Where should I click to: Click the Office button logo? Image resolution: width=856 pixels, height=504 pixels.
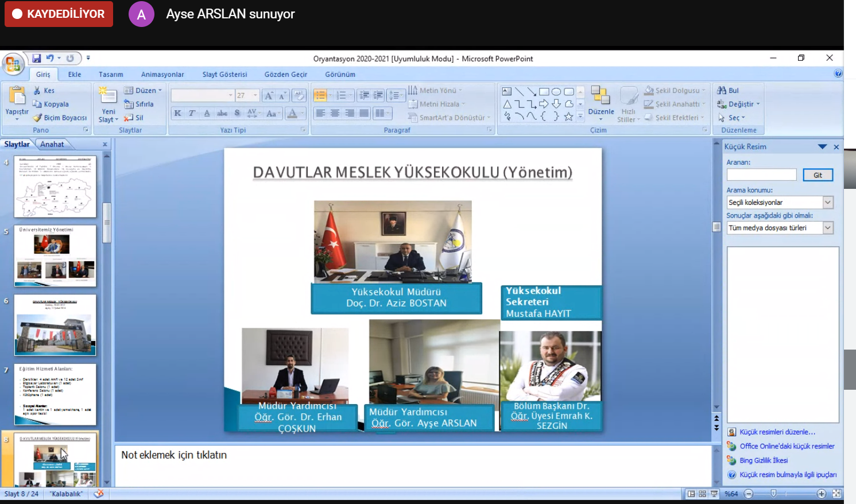click(x=13, y=64)
